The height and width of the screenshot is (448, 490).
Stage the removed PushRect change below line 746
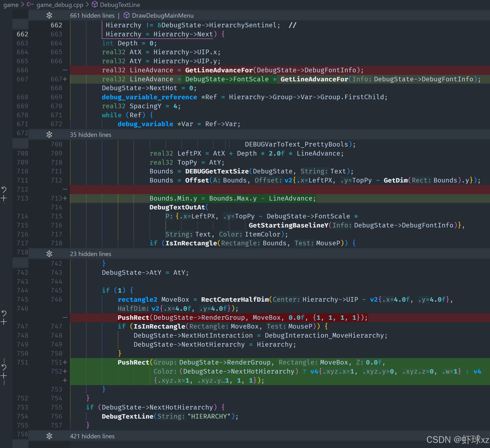4,322
